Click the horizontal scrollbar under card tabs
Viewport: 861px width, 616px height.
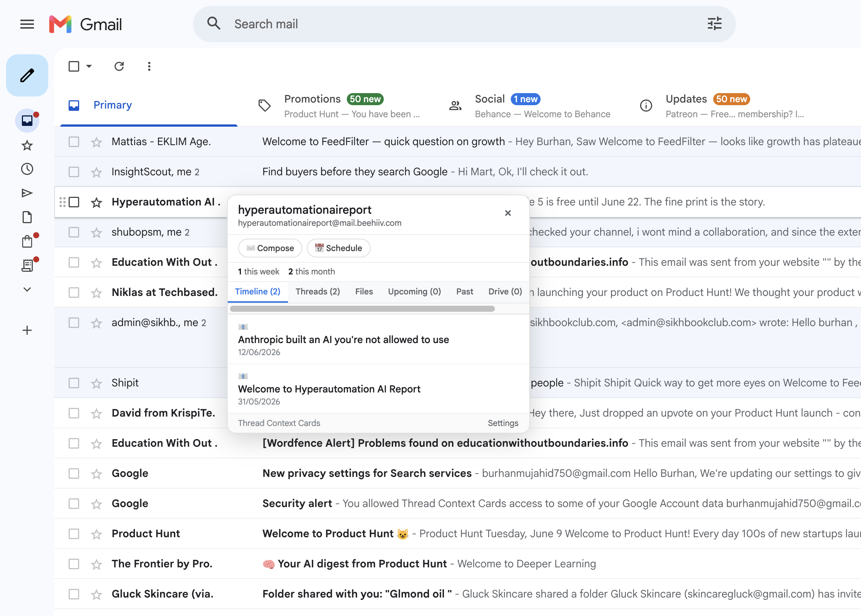[x=362, y=309]
